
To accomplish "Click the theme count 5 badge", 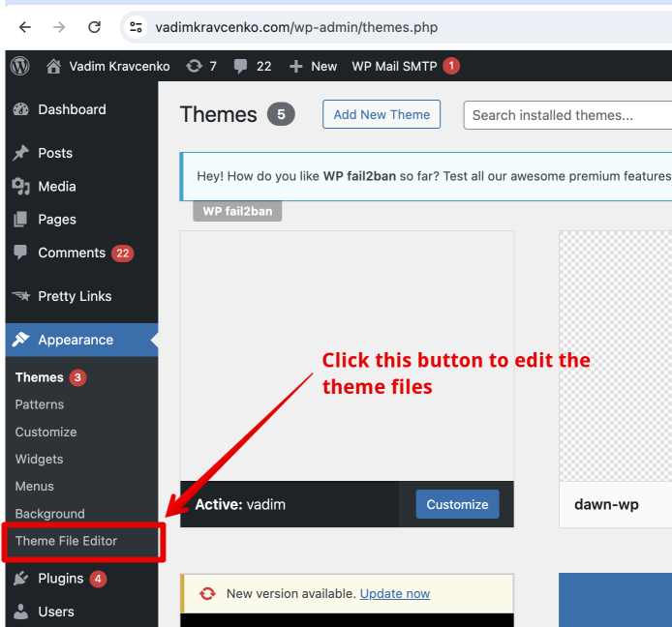I will 281,114.
